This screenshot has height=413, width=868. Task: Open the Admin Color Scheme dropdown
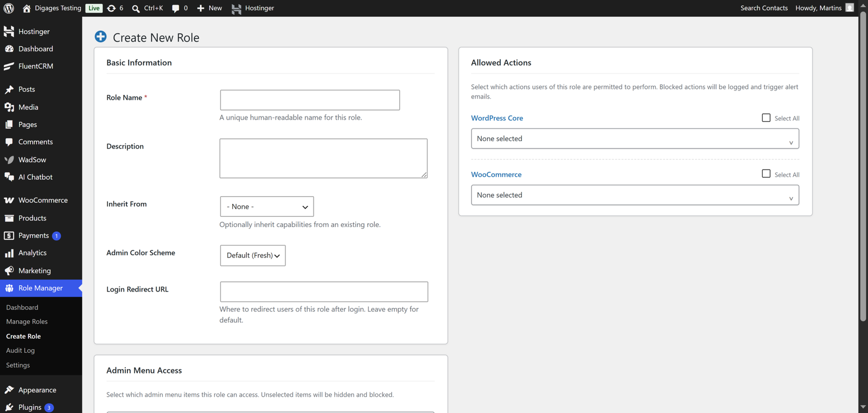(253, 256)
